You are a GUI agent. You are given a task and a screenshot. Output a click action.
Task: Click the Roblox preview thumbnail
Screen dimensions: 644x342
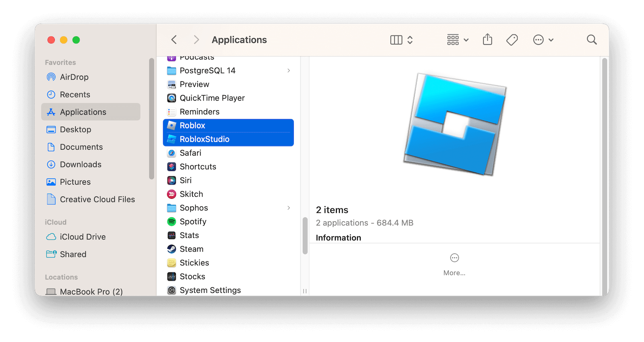pyautogui.click(x=455, y=124)
